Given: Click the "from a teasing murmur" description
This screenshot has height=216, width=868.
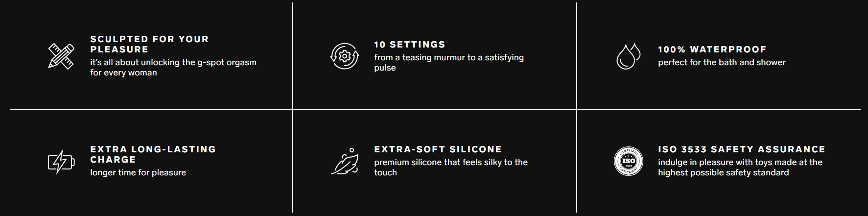Looking at the screenshot, I should [x=448, y=58].
